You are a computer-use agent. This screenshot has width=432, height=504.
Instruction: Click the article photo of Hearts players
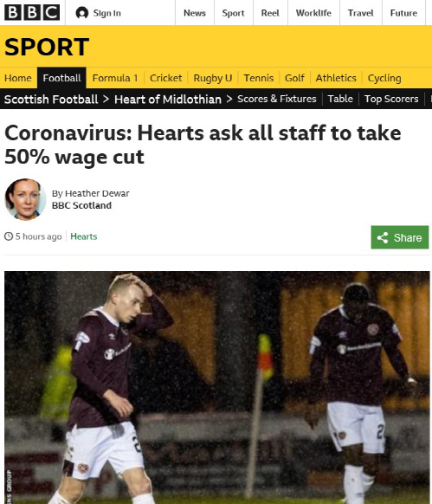(x=217, y=387)
